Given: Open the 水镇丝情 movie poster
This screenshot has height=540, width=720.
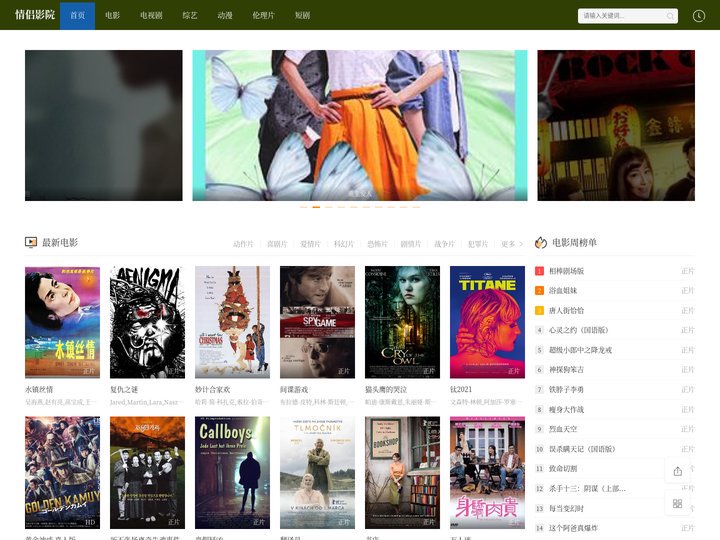Looking at the screenshot, I should [62, 322].
